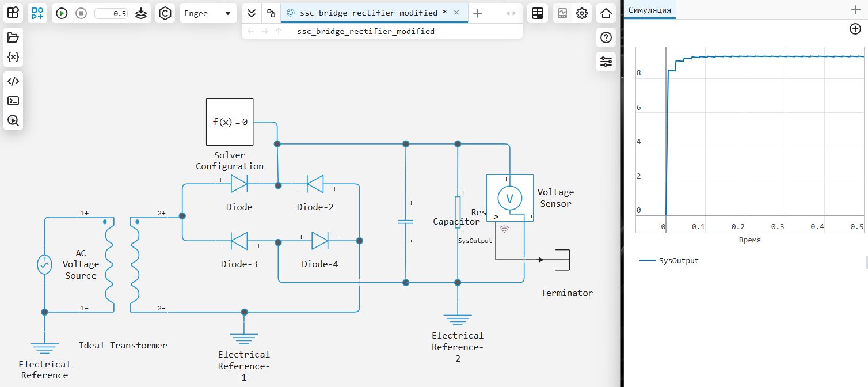Select the Diode block
The image size is (868, 387).
(x=239, y=184)
